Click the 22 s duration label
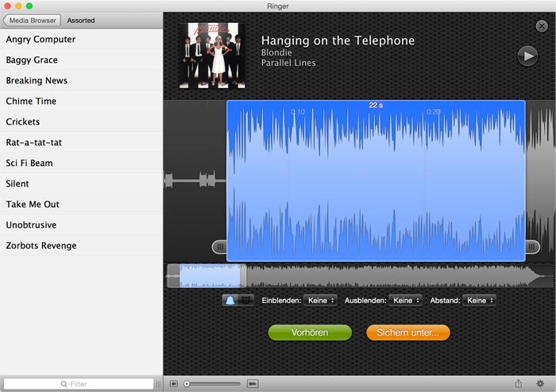The height and width of the screenshot is (392, 556). click(x=376, y=106)
